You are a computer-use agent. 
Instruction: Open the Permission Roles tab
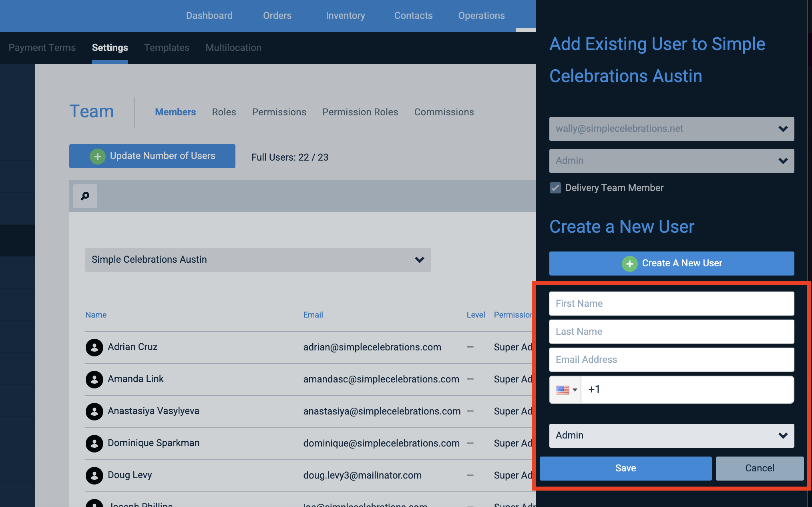tap(360, 112)
